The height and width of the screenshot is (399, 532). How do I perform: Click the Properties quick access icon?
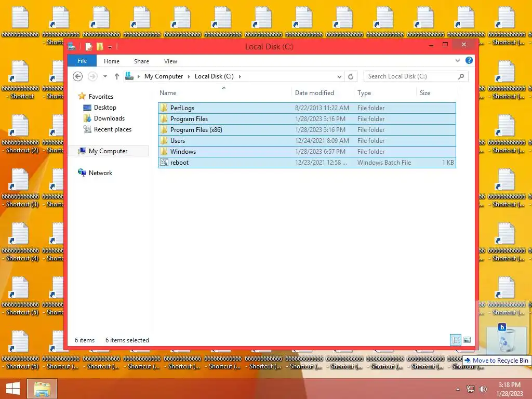point(88,46)
